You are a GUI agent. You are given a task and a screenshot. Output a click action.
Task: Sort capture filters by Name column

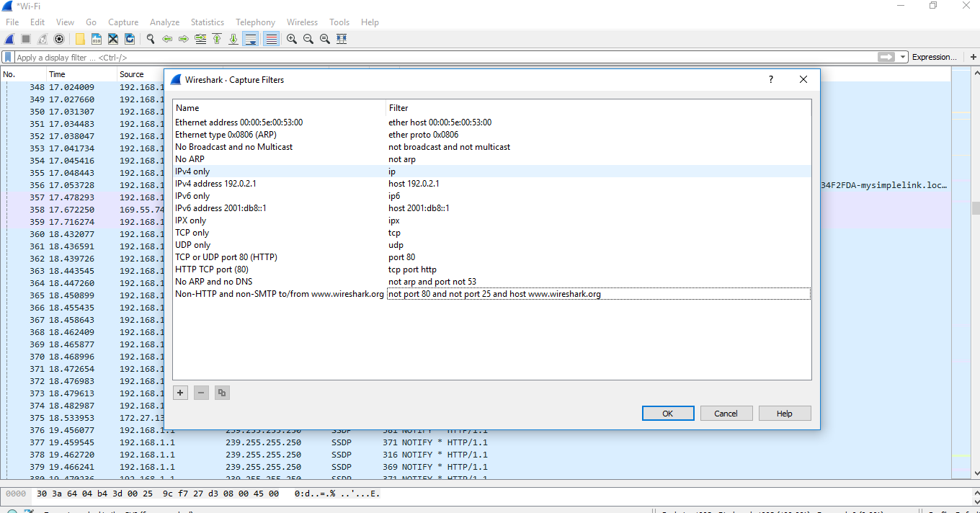[x=280, y=108]
